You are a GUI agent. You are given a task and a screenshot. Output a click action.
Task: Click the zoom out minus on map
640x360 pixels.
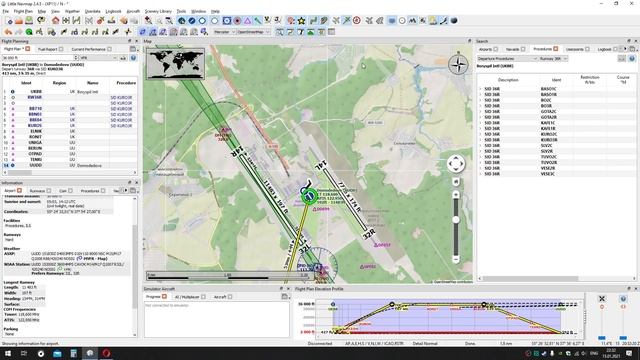tap(456, 259)
